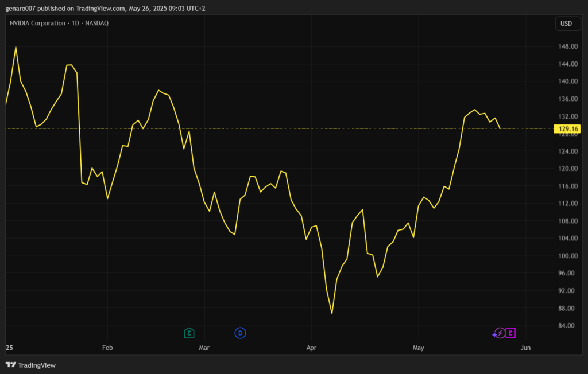Image resolution: width=588 pixels, height=374 pixels.
Task: Select the May label on time axis
Action: (x=418, y=348)
